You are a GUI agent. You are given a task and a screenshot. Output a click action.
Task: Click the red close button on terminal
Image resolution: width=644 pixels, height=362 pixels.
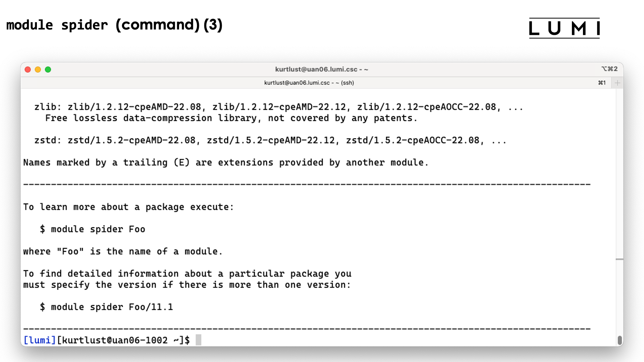point(28,69)
